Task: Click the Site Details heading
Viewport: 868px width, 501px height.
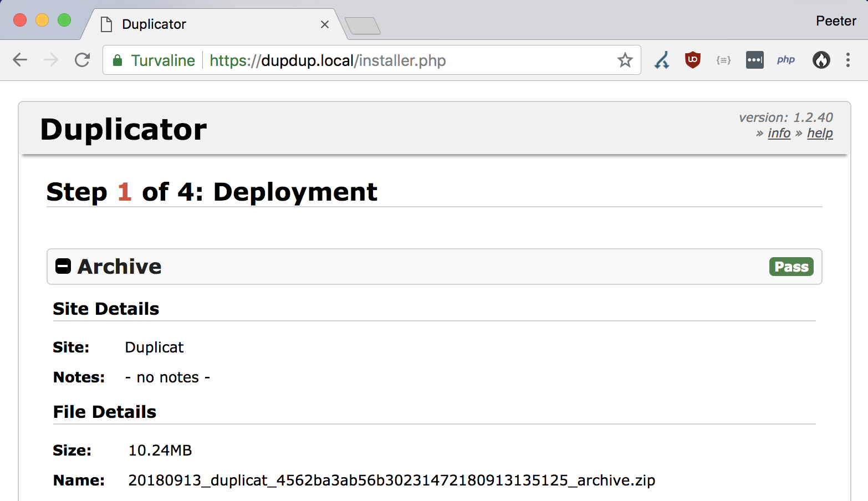Action: (106, 309)
